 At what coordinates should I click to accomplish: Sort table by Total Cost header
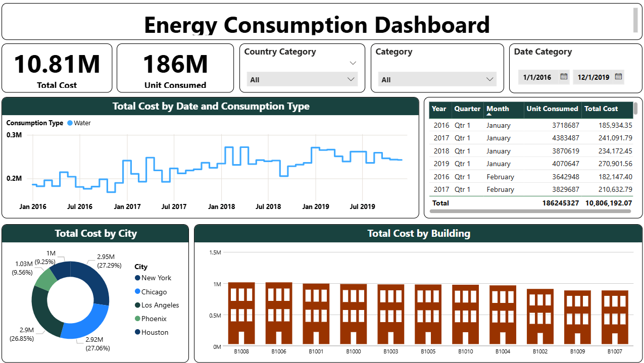pos(601,109)
